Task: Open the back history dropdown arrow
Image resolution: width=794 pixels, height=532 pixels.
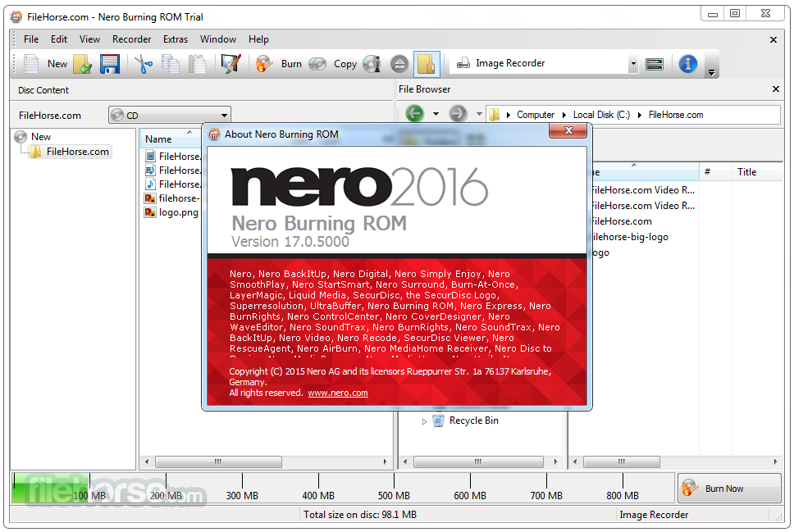Action: pyautogui.click(x=436, y=114)
